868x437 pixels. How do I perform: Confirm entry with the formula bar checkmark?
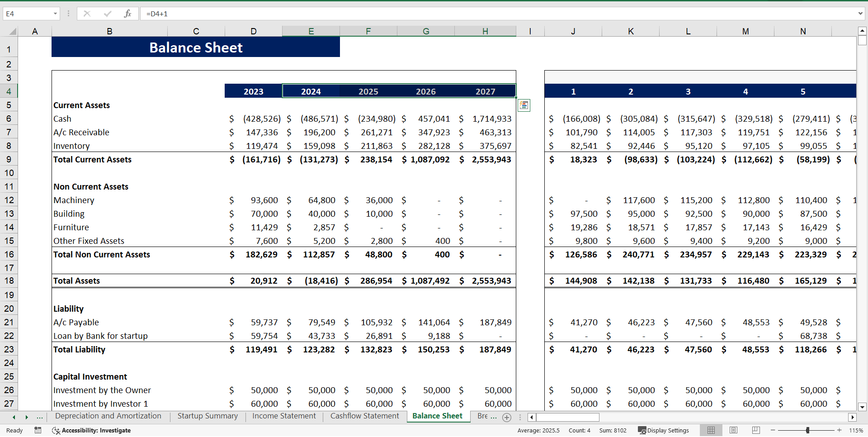pos(108,14)
